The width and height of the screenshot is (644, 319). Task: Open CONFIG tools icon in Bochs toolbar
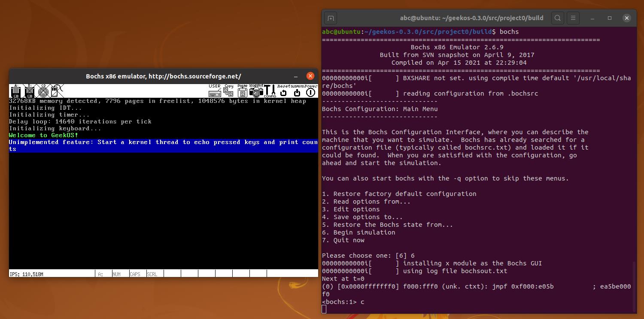(270, 91)
